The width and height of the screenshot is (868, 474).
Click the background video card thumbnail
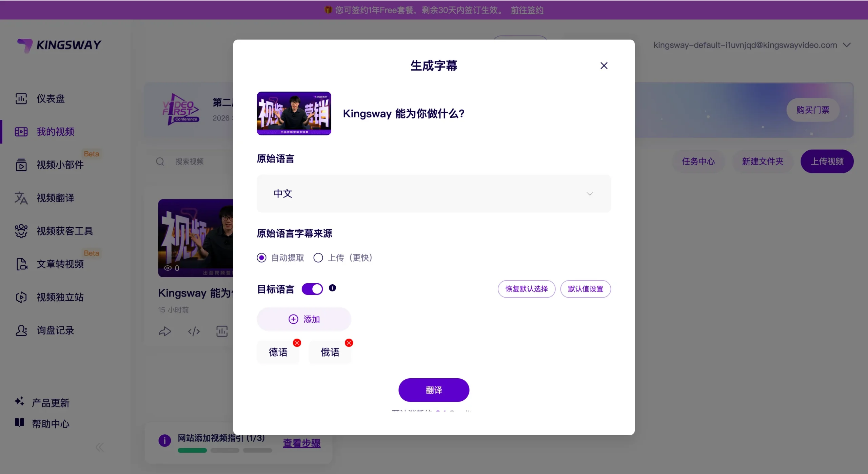[196, 238]
